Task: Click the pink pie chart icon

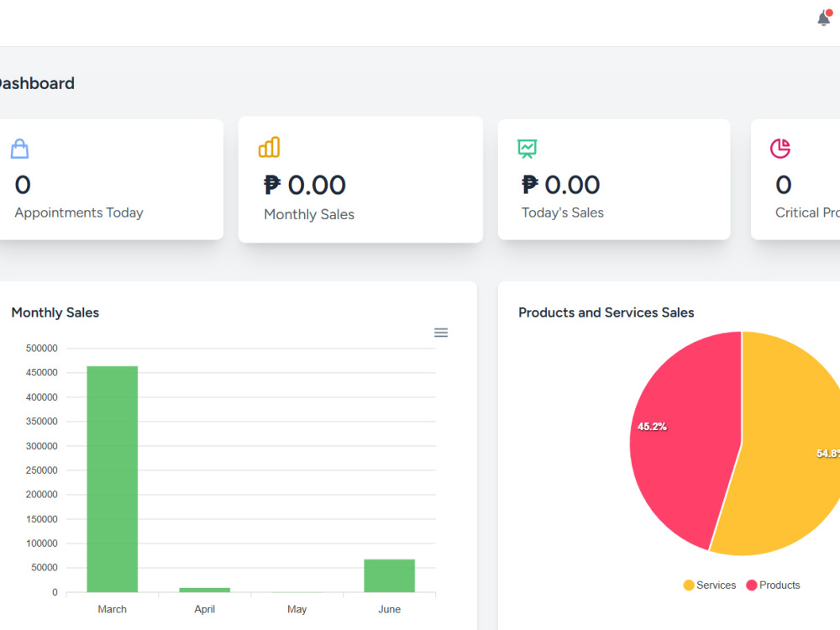Action: click(x=780, y=149)
